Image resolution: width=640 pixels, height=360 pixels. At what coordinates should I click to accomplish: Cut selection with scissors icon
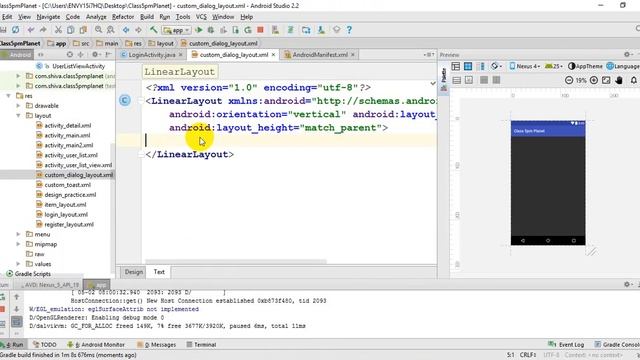pos(58,30)
